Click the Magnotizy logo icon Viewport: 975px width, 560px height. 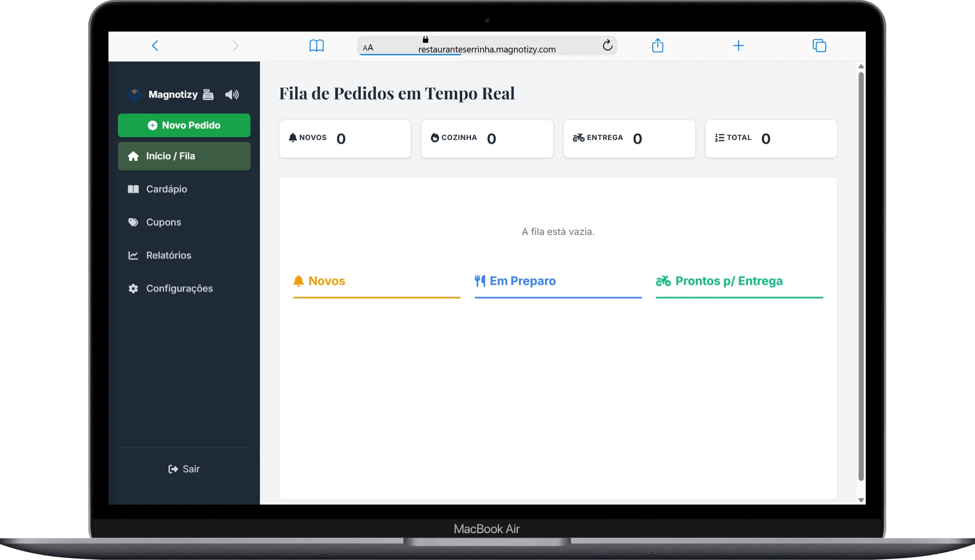point(134,95)
